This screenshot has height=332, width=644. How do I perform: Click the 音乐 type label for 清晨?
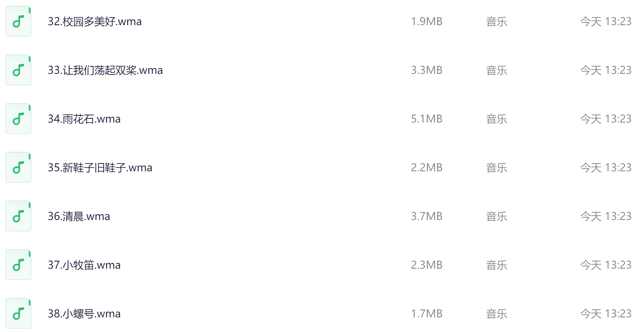pos(496,216)
